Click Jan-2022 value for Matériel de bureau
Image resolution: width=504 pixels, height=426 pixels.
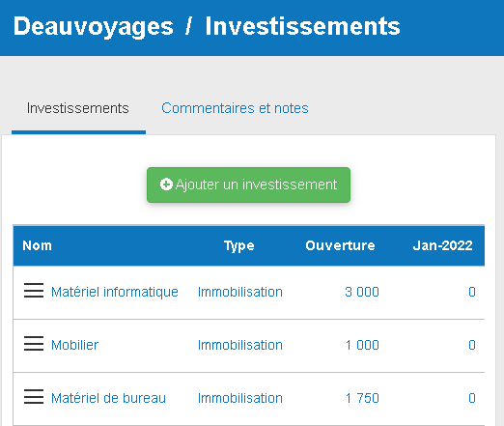coord(472,398)
